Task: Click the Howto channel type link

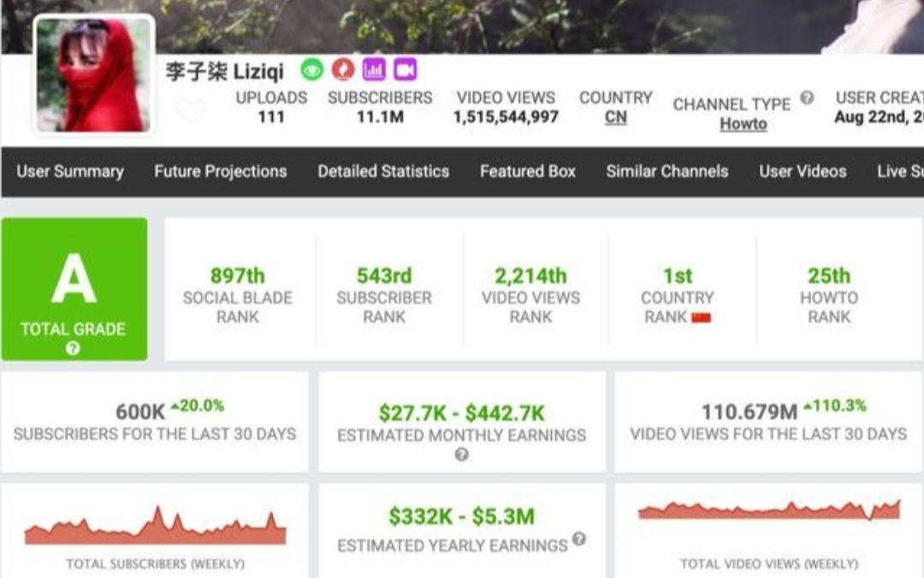Action: [x=743, y=124]
